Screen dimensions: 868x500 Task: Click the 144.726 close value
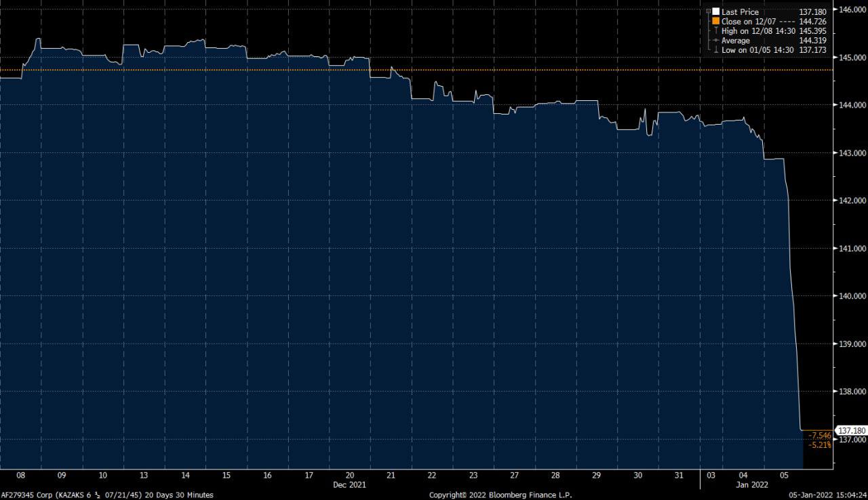tap(813, 22)
